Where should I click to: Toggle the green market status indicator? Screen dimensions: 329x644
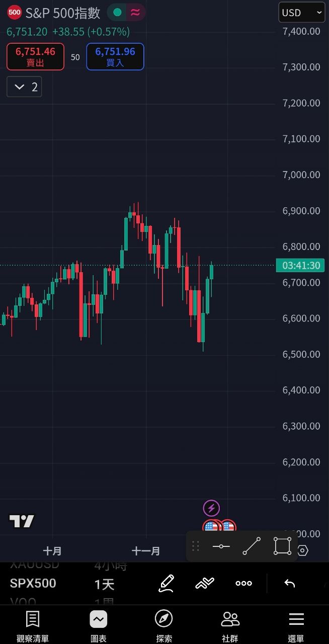pyautogui.click(x=117, y=13)
